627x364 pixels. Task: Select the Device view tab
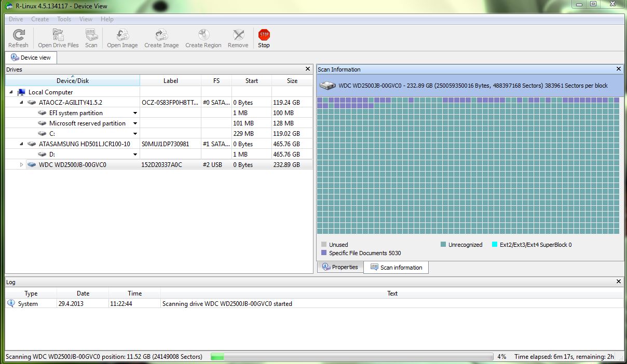[31, 58]
